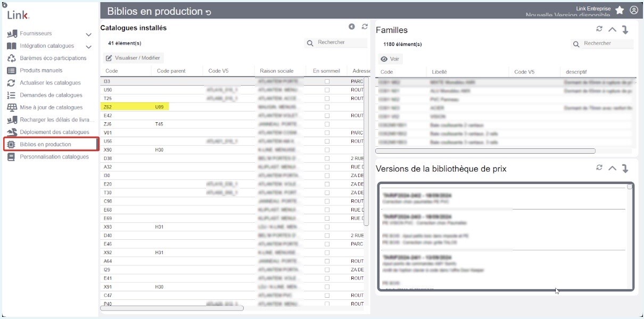Enable En sommeil for row X90
644x319 pixels.
[x=327, y=150]
